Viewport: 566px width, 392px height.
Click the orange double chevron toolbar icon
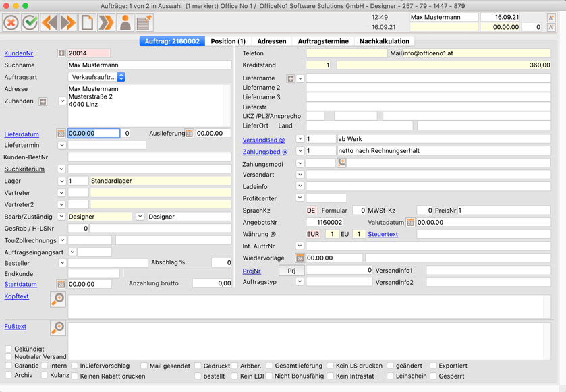click(106, 23)
